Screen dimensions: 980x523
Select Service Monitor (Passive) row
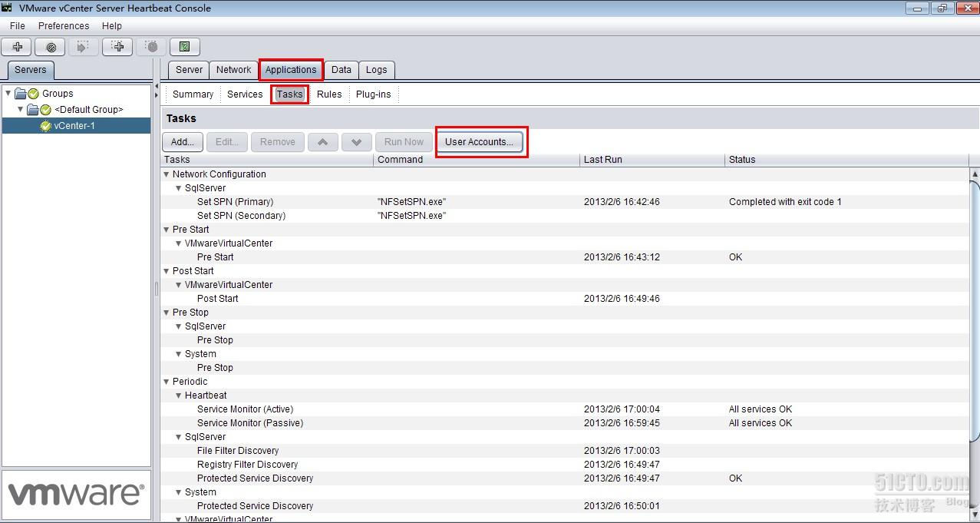click(565, 423)
